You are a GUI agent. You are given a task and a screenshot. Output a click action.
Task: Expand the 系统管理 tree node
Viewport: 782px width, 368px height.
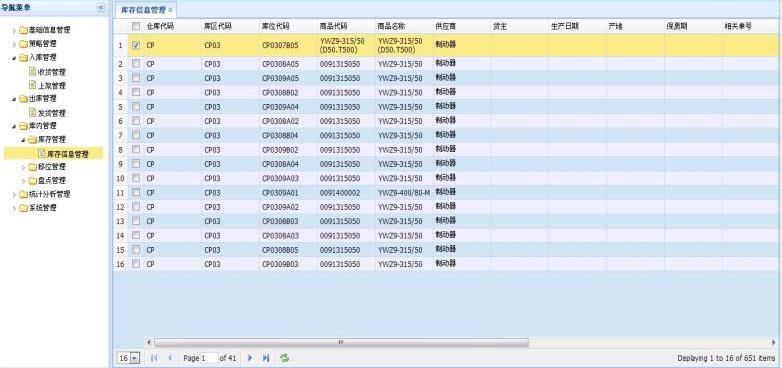(x=14, y=208)
